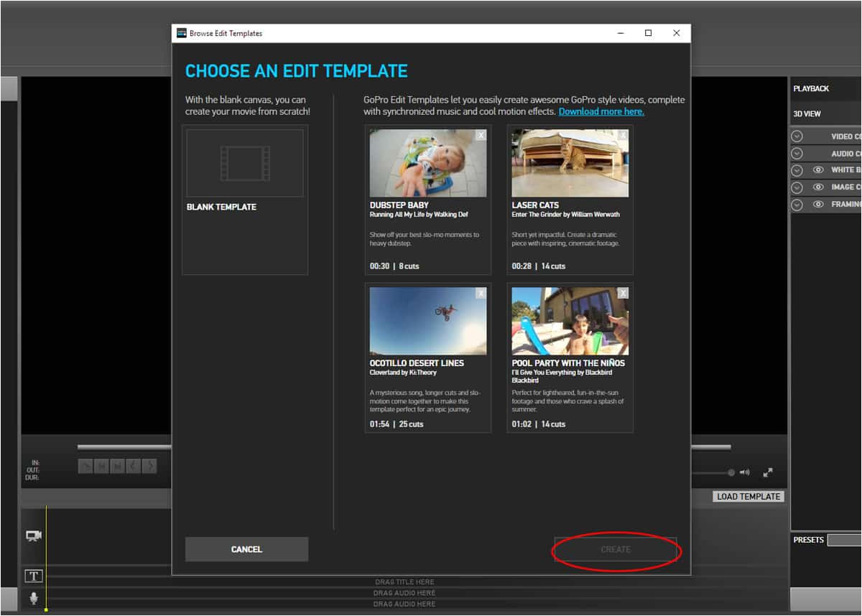This screenshot has height=616, width=862.
Task: Click the 'DUBSTEP BABY' title text
Action: (399, 205)
